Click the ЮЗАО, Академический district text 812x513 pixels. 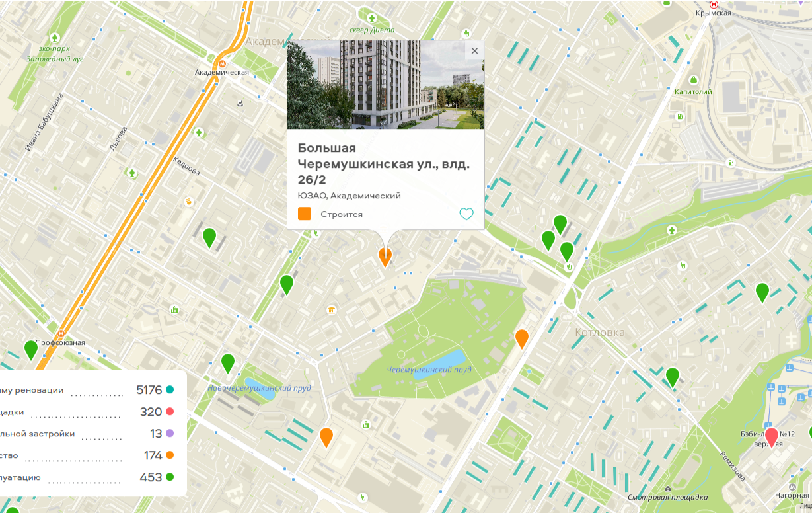click(350, 196)
